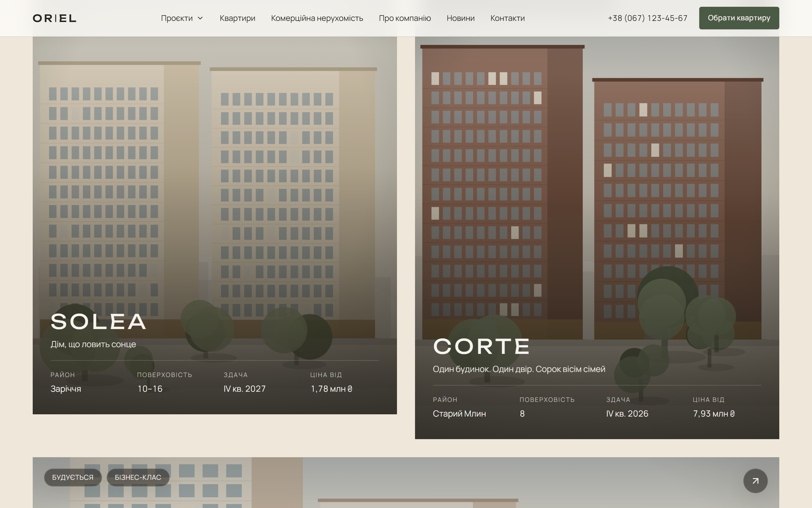
Task: Click SOLEA price 1,78 млн ₴
Action: (x=331, y=389)
